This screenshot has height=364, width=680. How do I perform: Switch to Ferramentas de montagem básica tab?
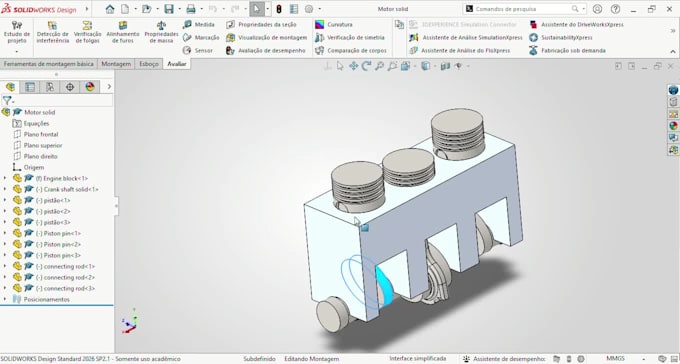click(x=49, y=64)
